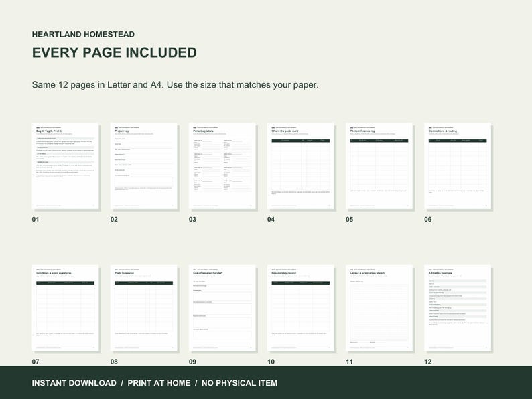
Task: Click the page number label "10"
Action: 271,362
